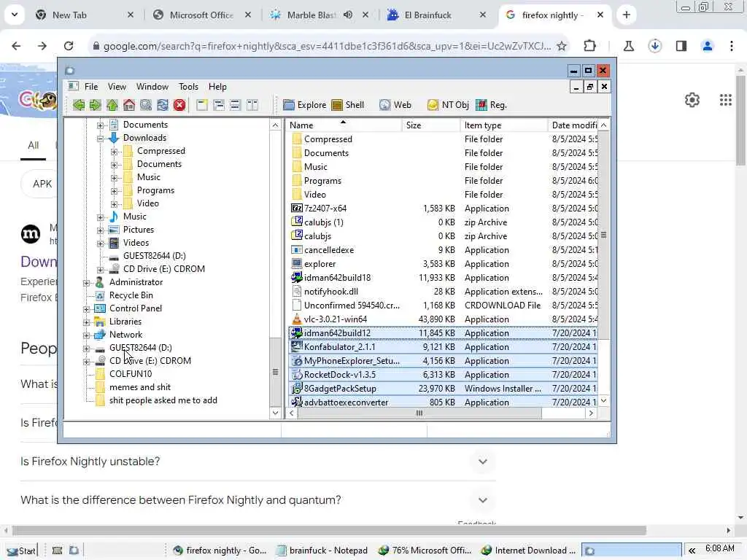Select the 8GadgetPackSetup installer file

[340, 389]
